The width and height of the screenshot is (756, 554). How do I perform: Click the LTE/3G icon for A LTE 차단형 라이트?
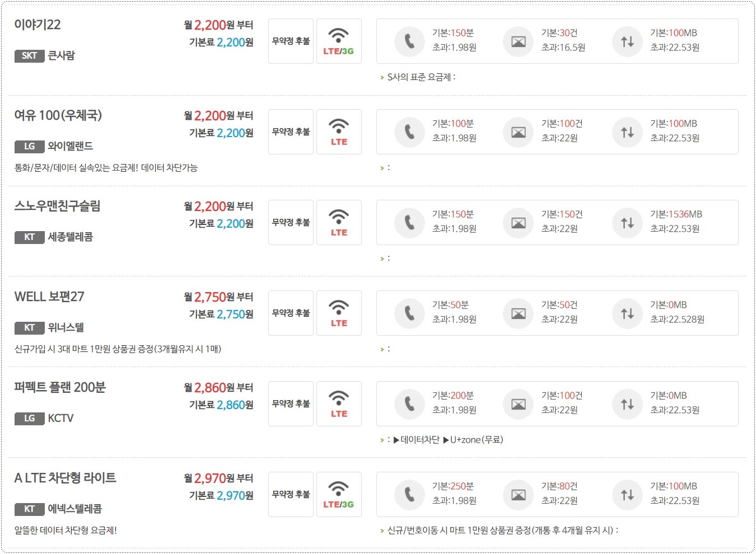pos(339,494)
